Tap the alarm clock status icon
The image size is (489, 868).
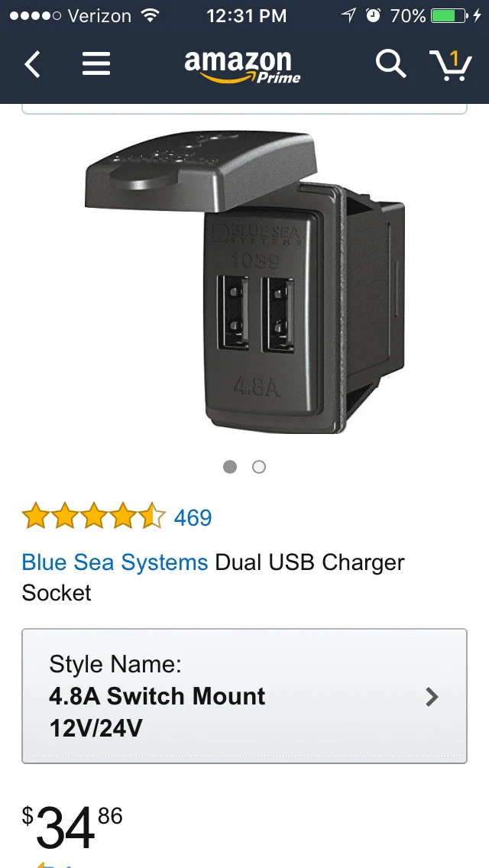point(374,15)
